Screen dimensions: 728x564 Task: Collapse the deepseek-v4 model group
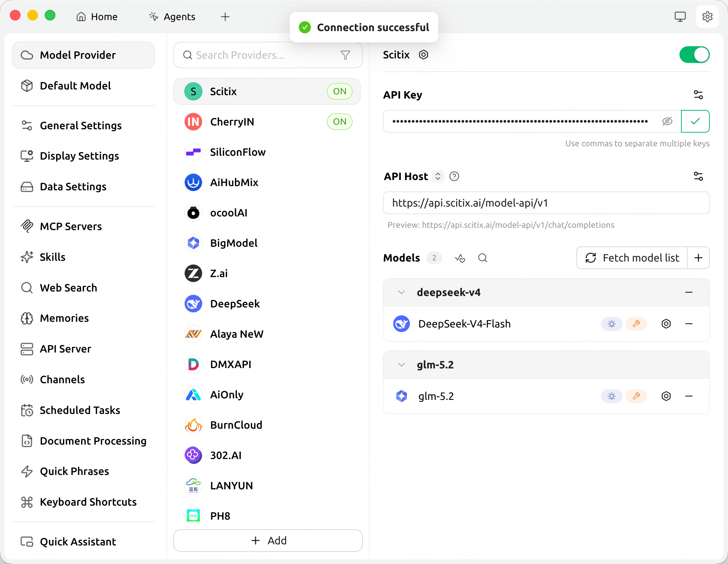pyautogui.click(x=401, y=292)
